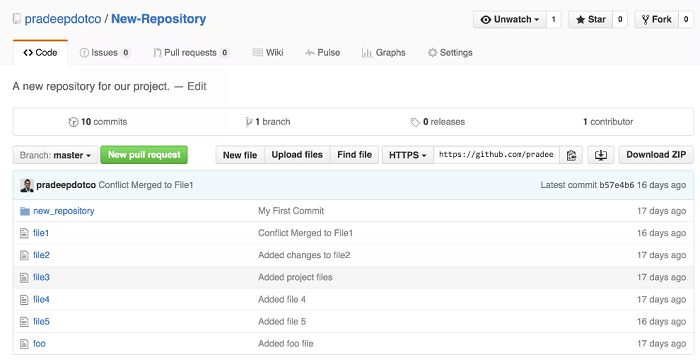
Task: Switch to the Graphs tab
Action: (x=383, y=53)
